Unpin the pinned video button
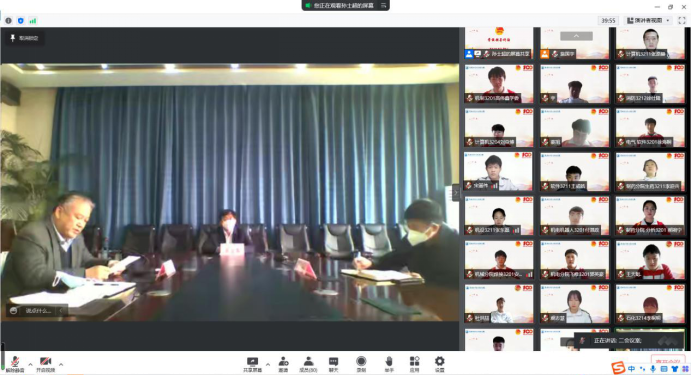 tap(24, 38)
